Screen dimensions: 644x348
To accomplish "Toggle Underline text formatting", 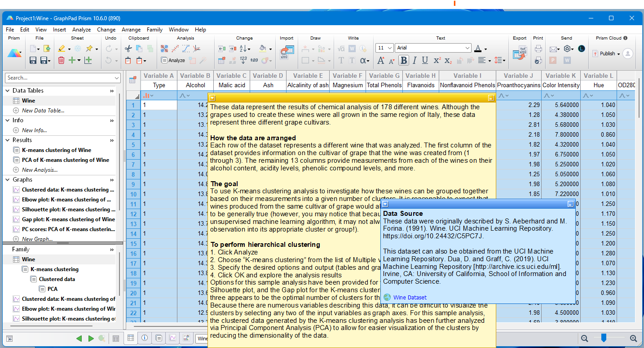I will point(425,60).
